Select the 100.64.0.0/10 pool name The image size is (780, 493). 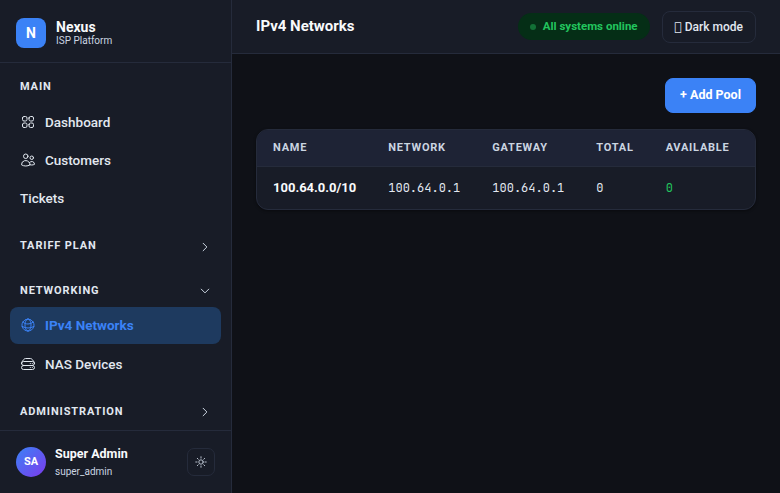click(315, 188)
